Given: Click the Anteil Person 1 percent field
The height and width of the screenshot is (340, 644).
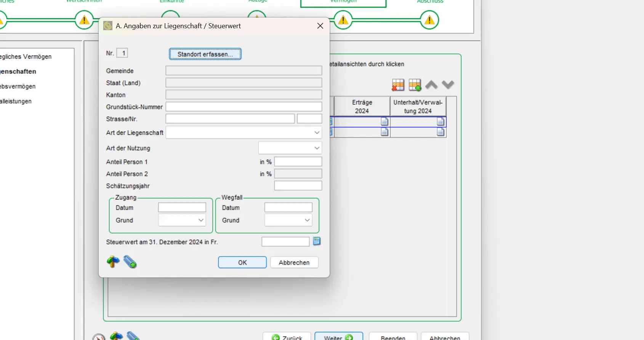Looking at the screenshot, I should [x=298, y=162].
